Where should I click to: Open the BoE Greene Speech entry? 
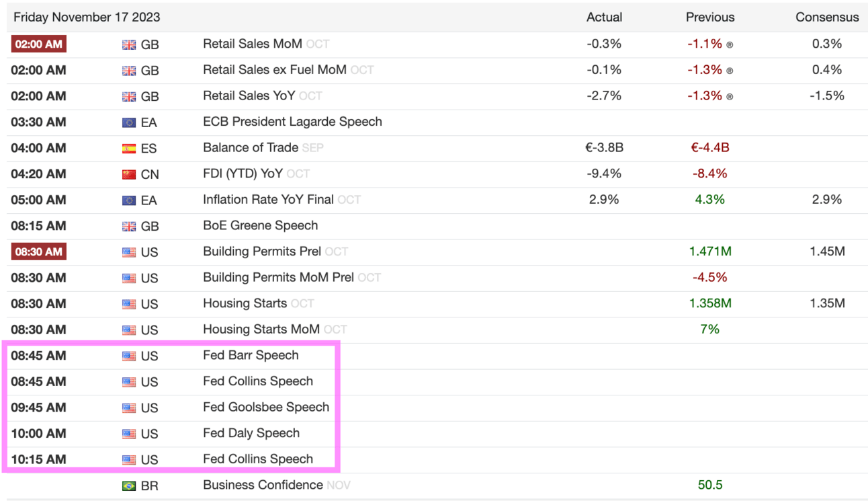tap(260, 225)
